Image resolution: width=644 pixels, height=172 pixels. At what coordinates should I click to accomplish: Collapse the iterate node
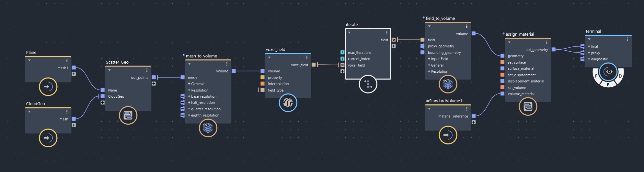349,32
